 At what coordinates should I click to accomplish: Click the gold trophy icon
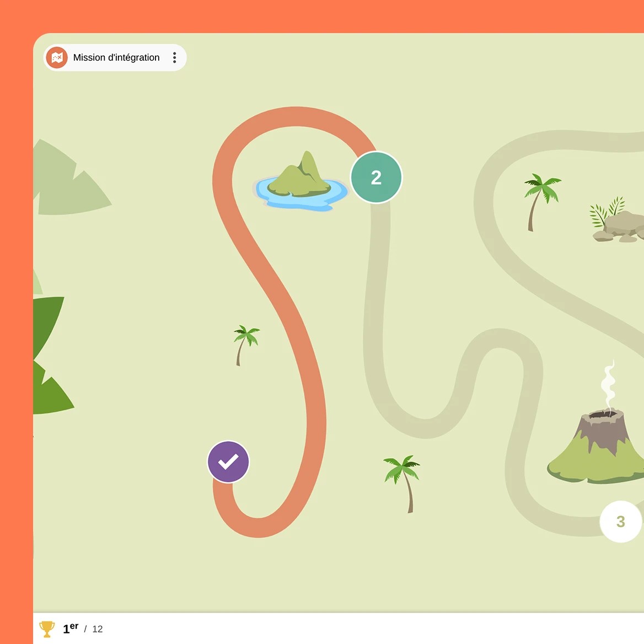47,629
